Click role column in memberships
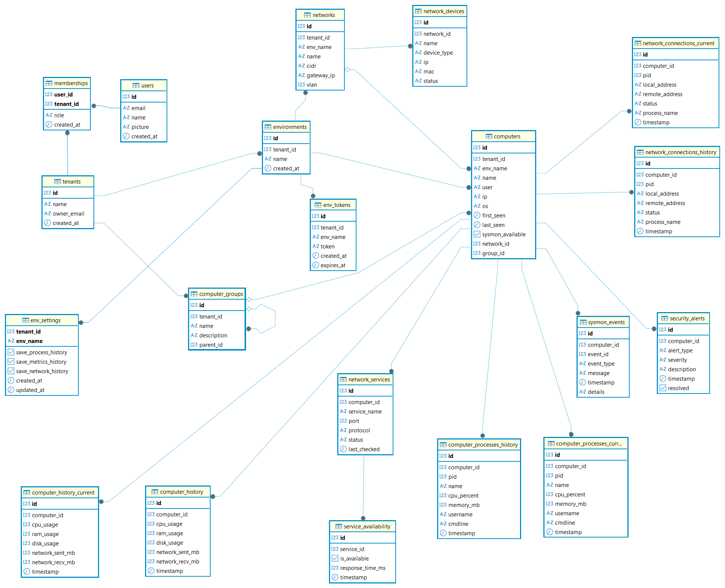Screen dimensions: 725x588 pyautogui.click(x=59, y=115)
